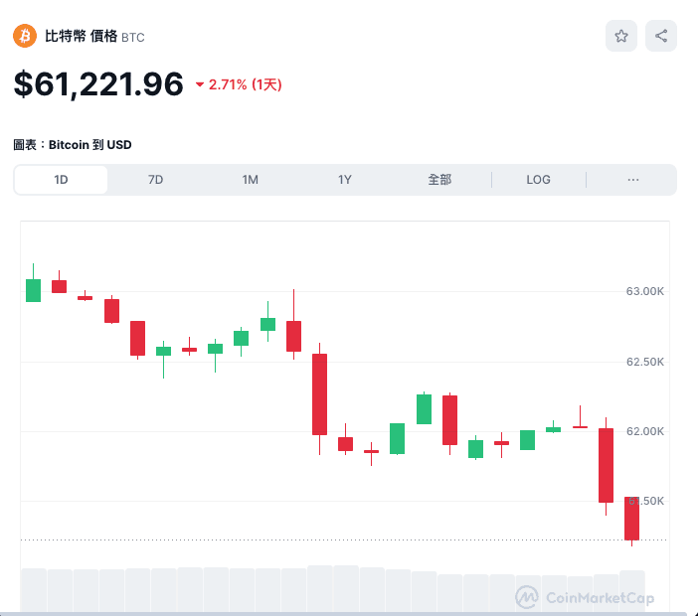Click the orange Bitcoin logo icon
698x616 pixels.
point(24,36)
